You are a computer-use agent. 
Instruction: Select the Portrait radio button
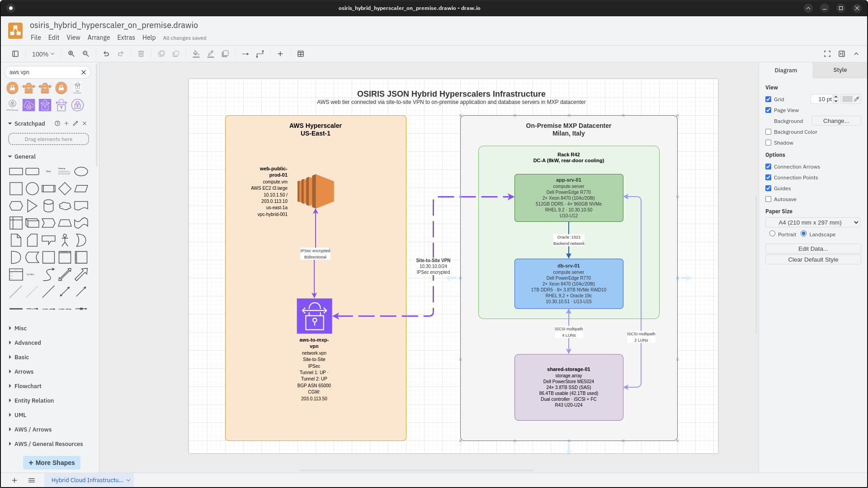point(773,234)
